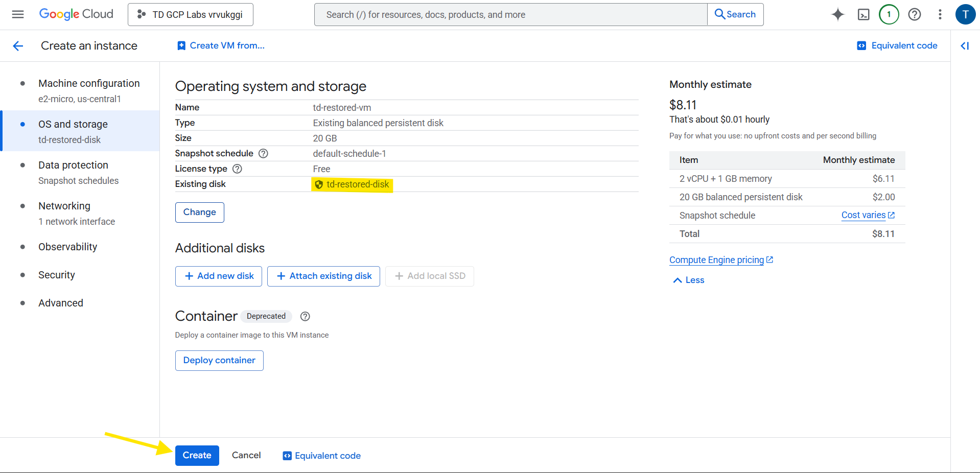Open the TD GCP Labs project picker

pyautogui.click(x=191, y=14)
